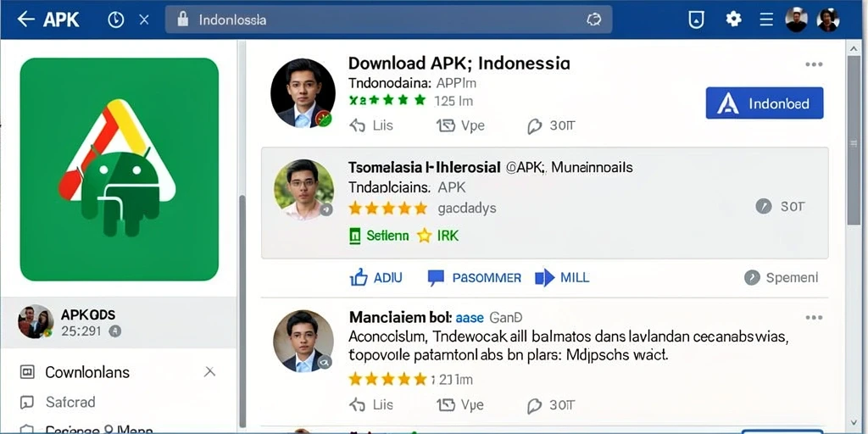Open the Manclaiem bol post avatar

[303, 341]
